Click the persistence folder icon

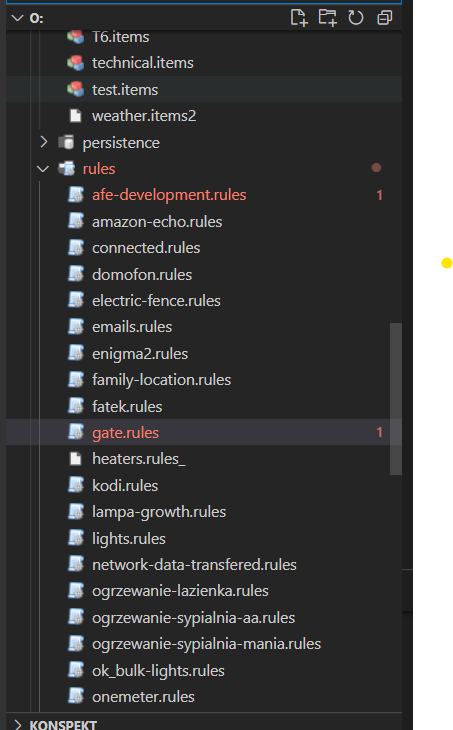(x=66, y=142)
